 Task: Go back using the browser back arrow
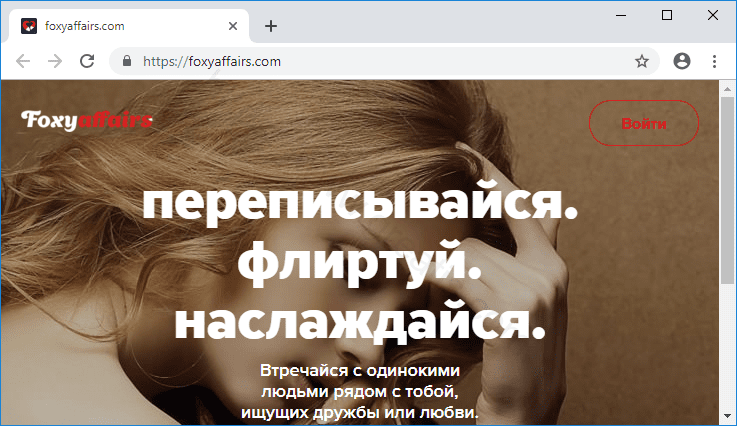(x=23, y=61)
